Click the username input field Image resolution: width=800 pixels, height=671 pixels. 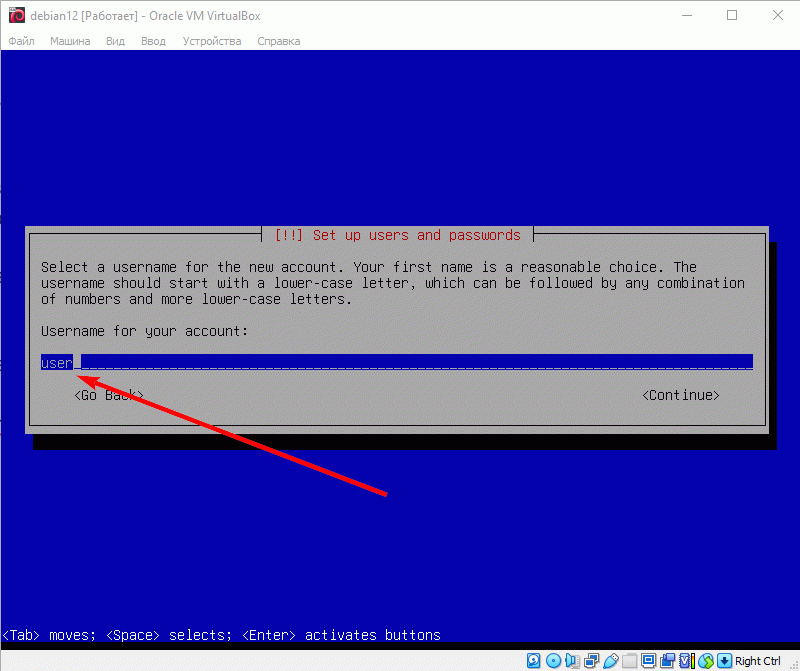[x=397, y=362]
